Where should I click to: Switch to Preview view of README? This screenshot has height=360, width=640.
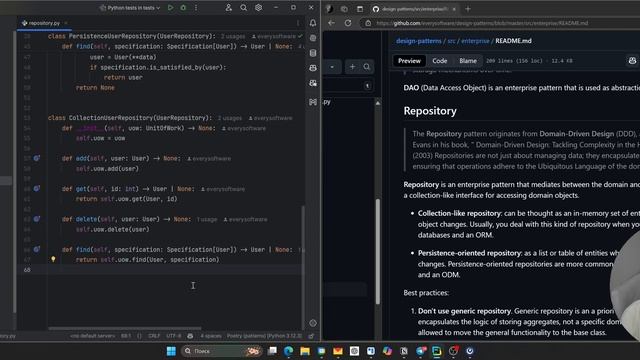(x=409, y=61)
